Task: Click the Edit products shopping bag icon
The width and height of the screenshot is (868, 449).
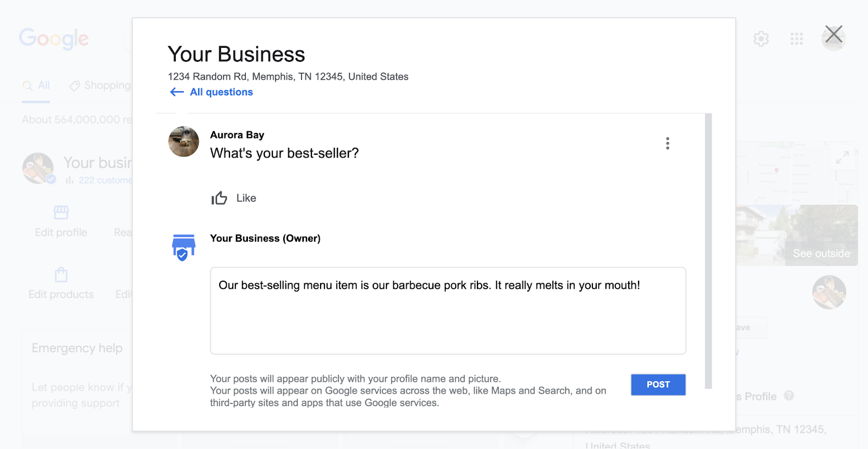Action: (x=61, y=274)
